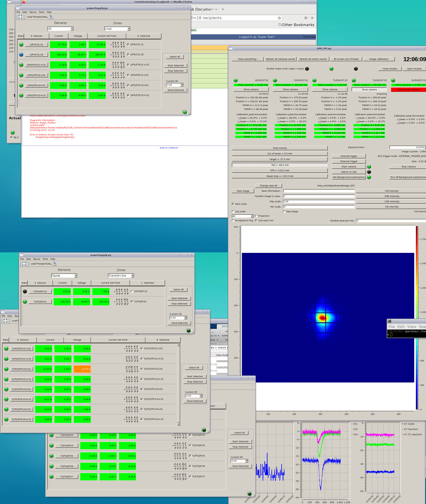The image size is (426, 504).
Task: Click the Firefox bookmark star icon
Action: click(x=279, y=18)
